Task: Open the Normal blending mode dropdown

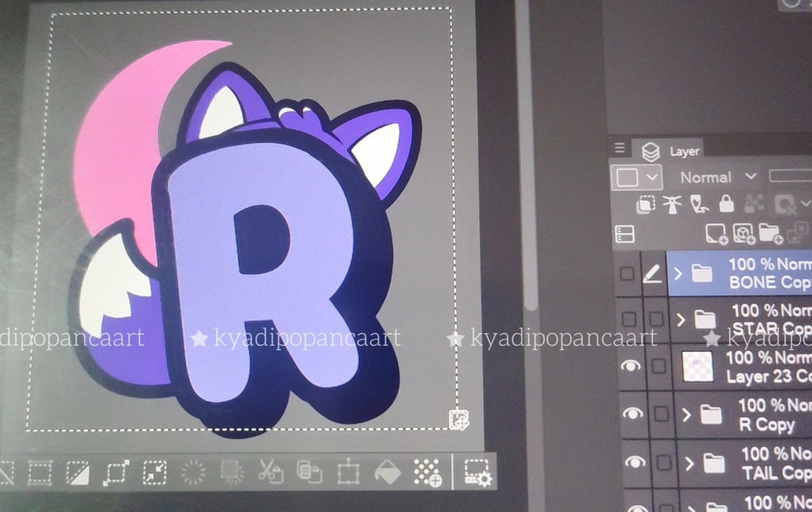Action: (x=718, y=177)
